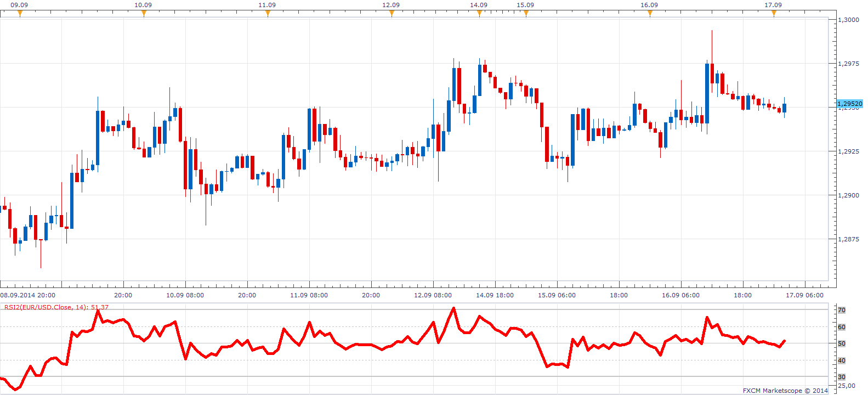
Task: Click the orange day marker under 12.09
Action: click(x=392, y=14)
